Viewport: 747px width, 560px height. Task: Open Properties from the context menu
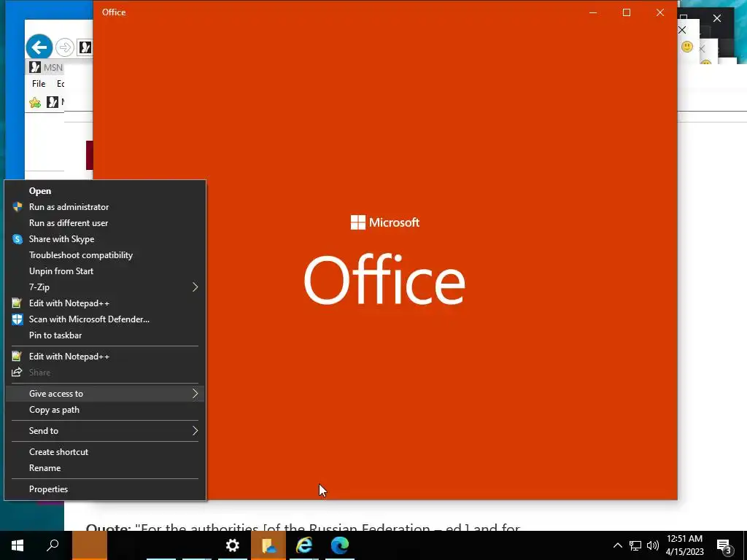click(105, 489)
